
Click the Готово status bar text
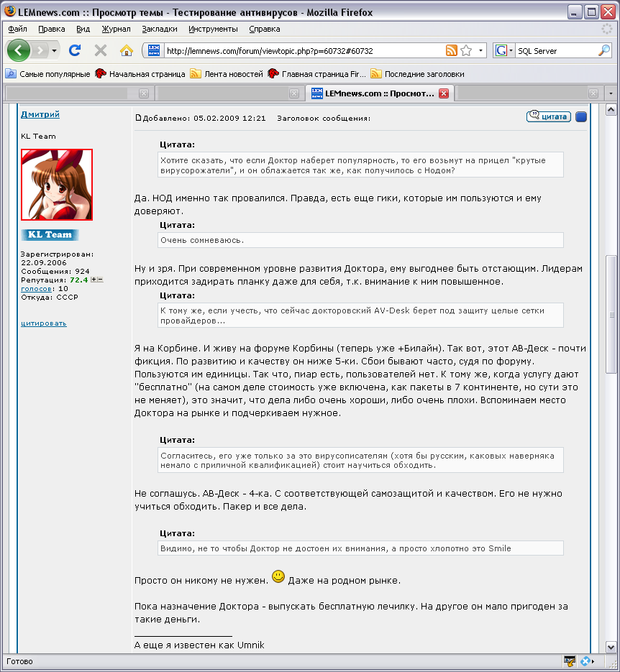[19, 661]
